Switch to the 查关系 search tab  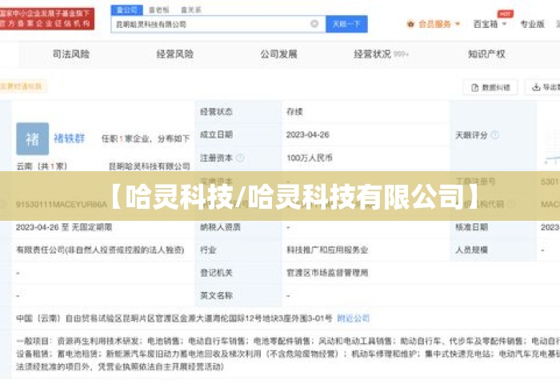191,10
